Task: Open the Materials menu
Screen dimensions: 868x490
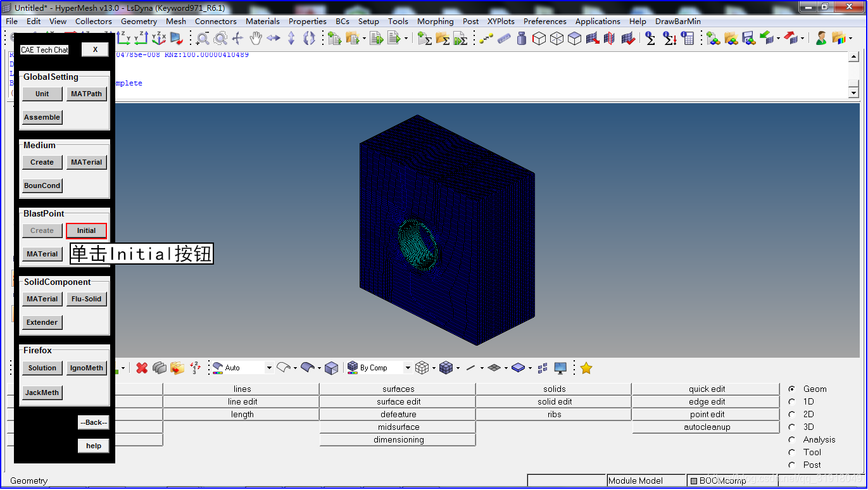Action: click(263, 21)
